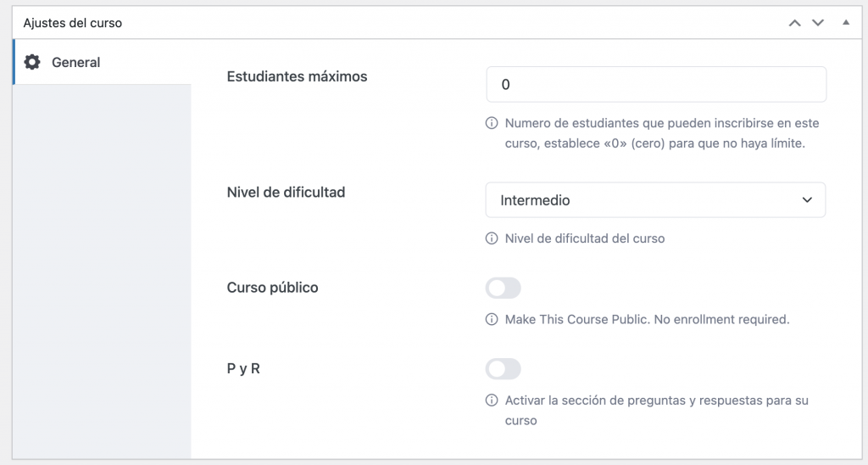The image size is (868, 465).
Task: Click the Nivel de dificultad label
Action: (x=286, y=192)
